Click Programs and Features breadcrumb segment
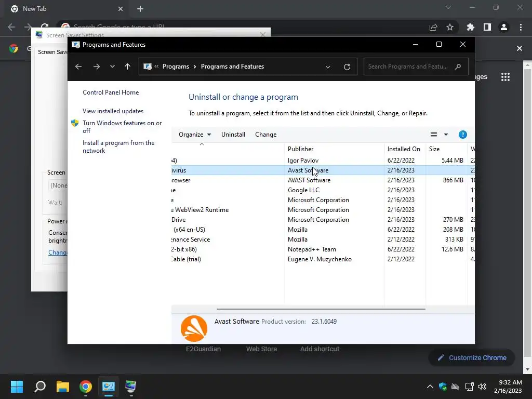The image size is (532, 399). coord(232,66)
